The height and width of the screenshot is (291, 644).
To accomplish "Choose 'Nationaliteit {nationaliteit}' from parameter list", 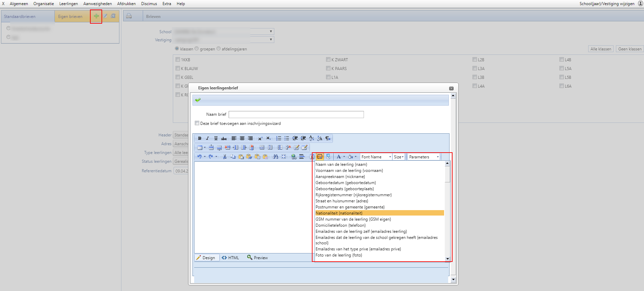I will [339, 213].
